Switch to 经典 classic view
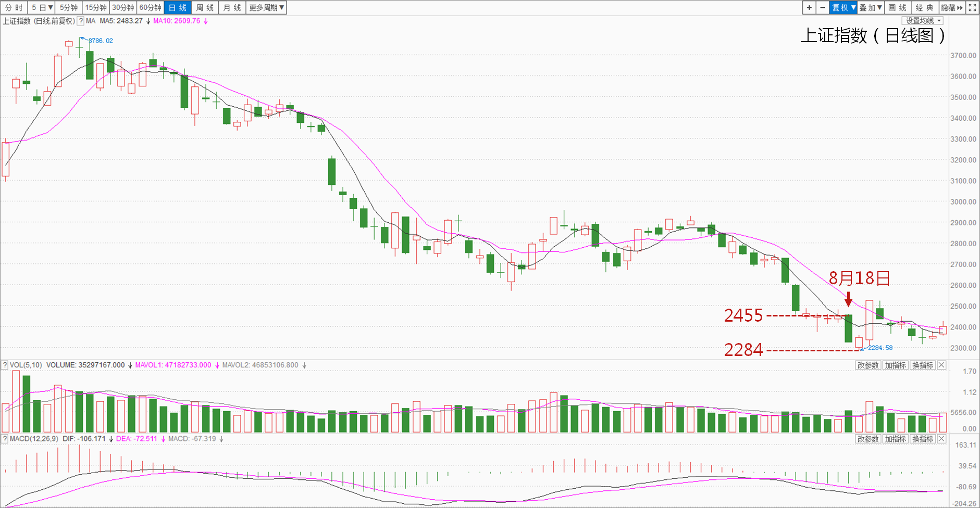This screenshot has height=508, width=980. [924, 8]
